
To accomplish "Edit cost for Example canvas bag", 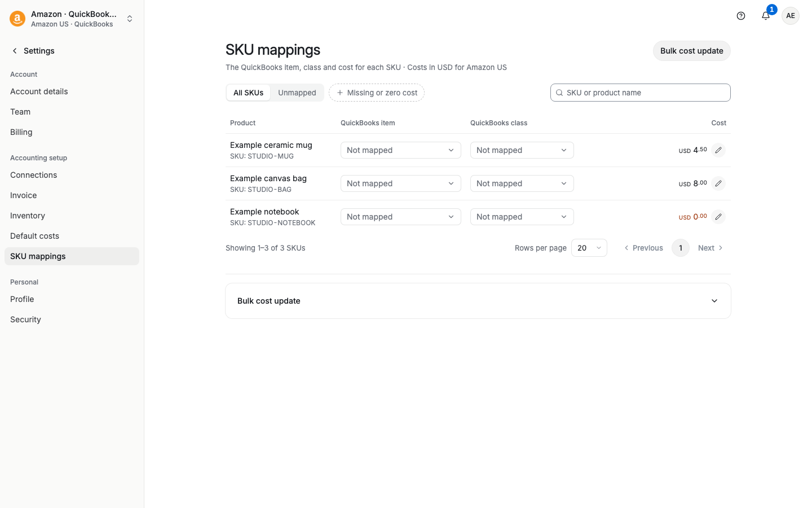I will click(718, 183).
